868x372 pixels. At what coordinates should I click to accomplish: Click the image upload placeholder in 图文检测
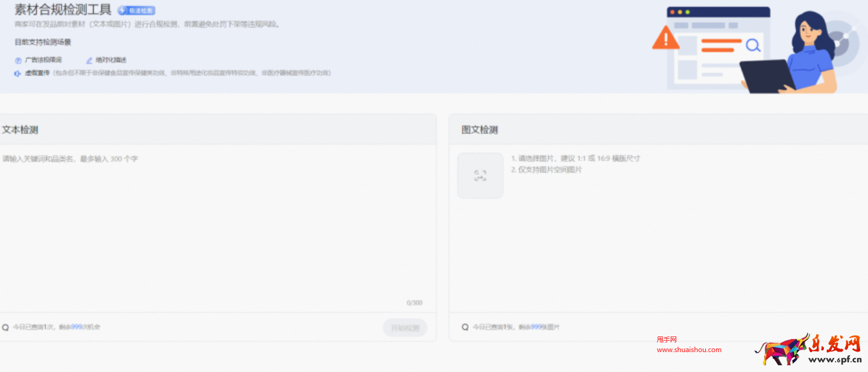tap(480, 175)
